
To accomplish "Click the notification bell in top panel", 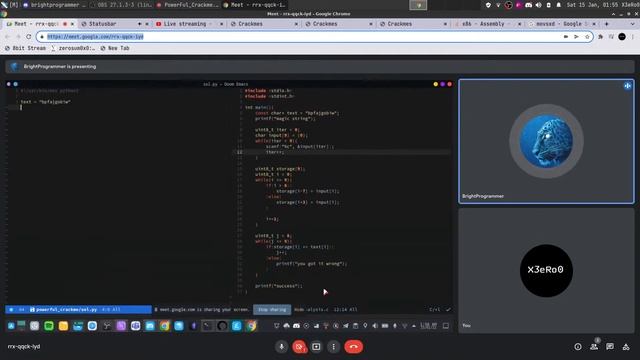I will pos(558,5).
